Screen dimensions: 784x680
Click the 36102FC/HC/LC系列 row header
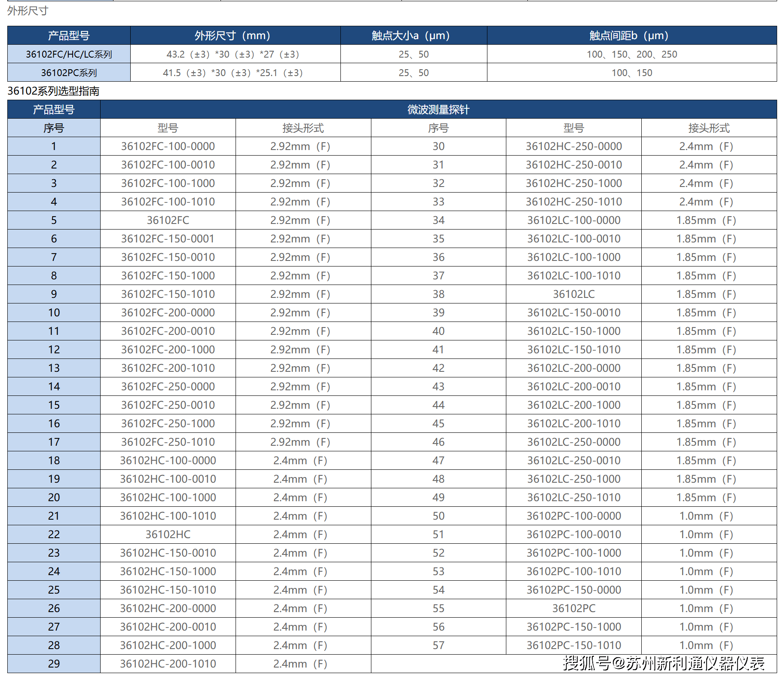(69, 54)
